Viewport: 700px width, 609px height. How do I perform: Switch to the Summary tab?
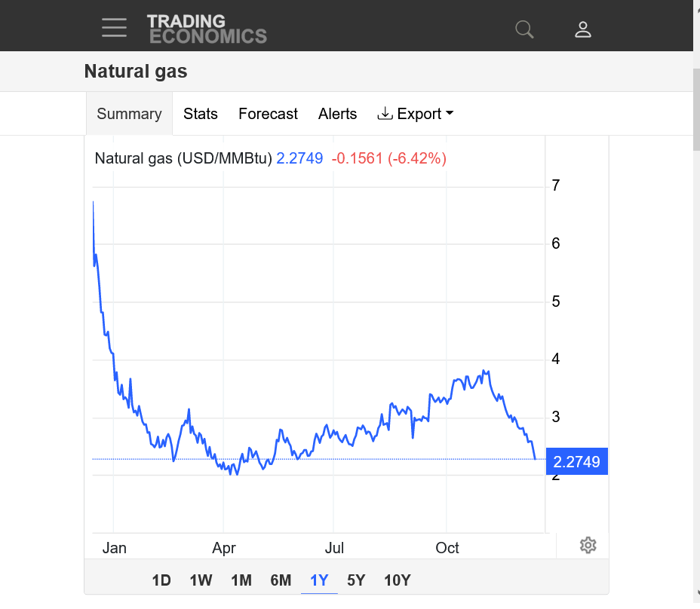click(x=129, y=114)
